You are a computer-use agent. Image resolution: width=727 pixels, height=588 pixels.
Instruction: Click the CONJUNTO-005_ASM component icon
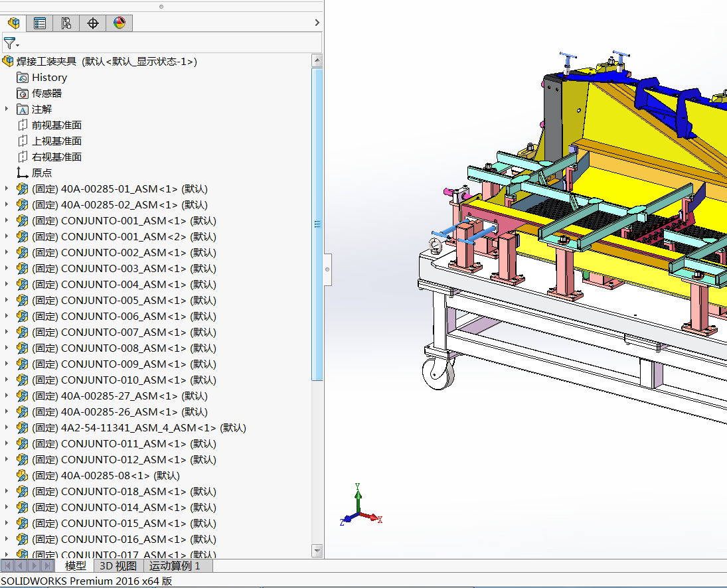coord(23,300)
